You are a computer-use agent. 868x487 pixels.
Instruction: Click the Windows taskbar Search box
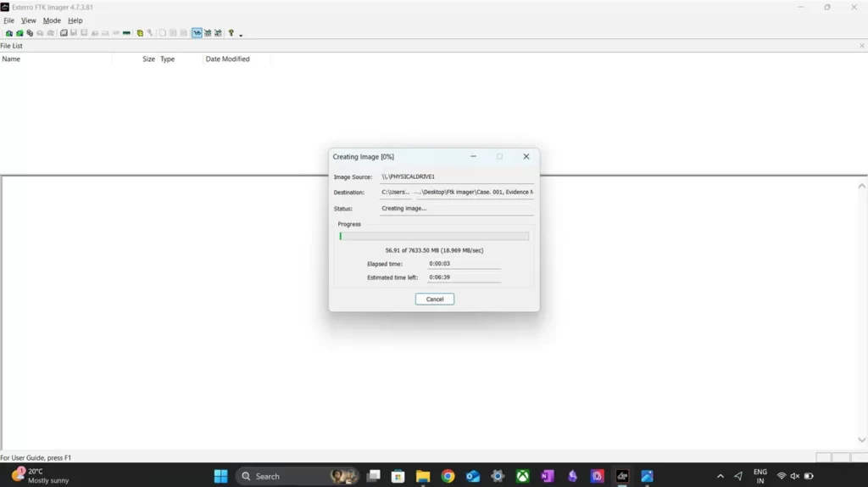click(x=284, y=476)
